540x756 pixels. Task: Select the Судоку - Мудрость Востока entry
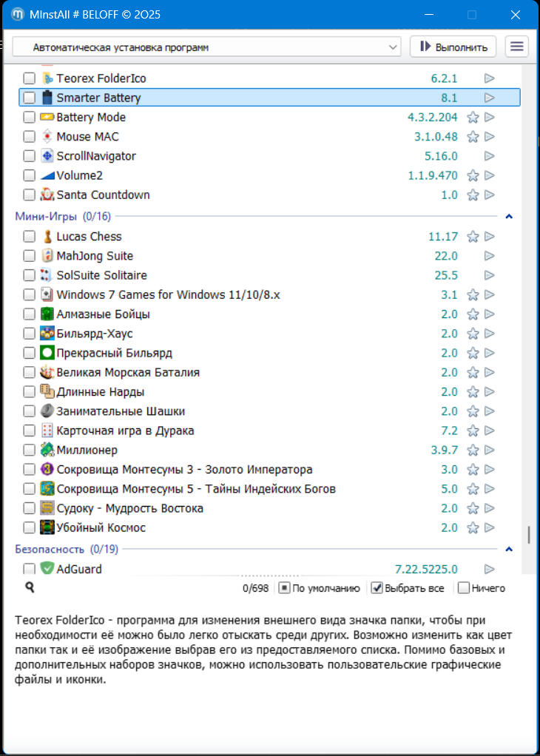coord(129,508)
